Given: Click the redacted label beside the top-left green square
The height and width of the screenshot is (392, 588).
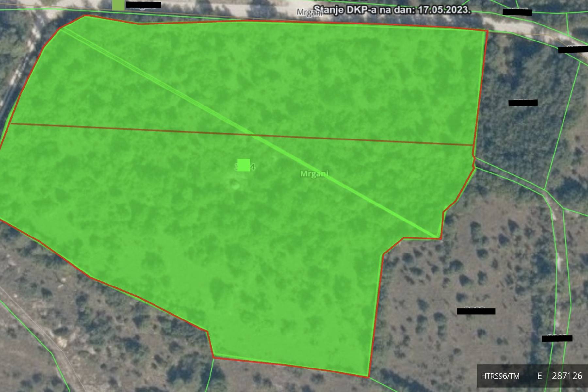Looking at the screenshot, I should coord(143,5).
